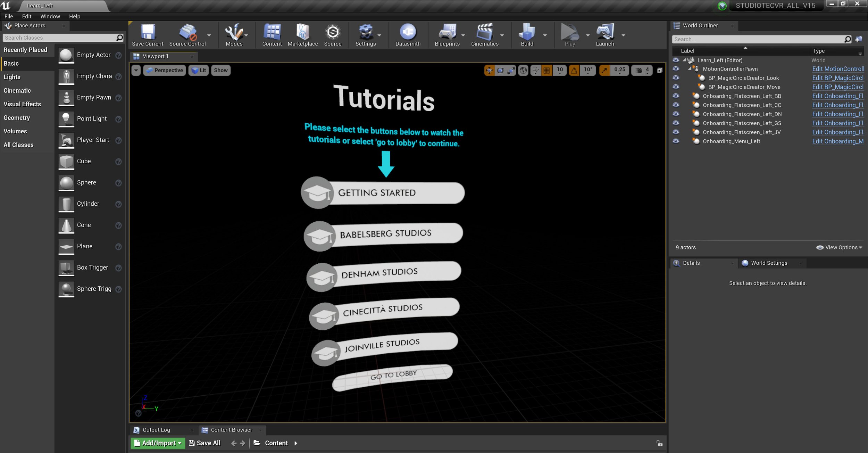
Task: Open the rotation snap 10° dropdown
Action: click(x=588, y=71)
